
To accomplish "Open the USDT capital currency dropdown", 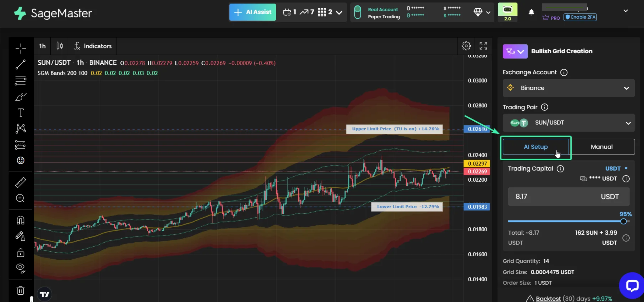I will tap(616, 169).
